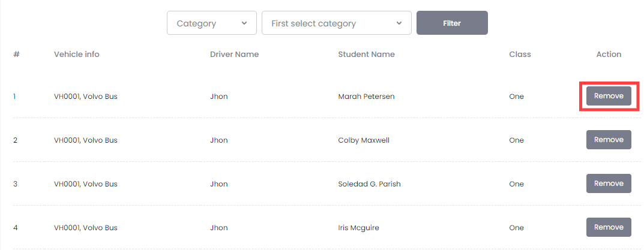Remove Marah Petersen from the vehicle
This screenshot has height=250, width=644.
609,96
